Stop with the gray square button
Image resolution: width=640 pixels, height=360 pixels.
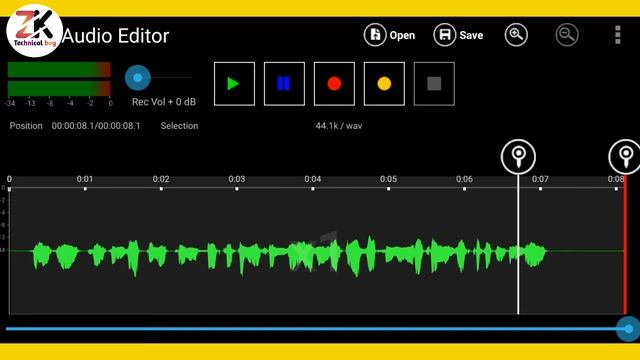[434, 84]
